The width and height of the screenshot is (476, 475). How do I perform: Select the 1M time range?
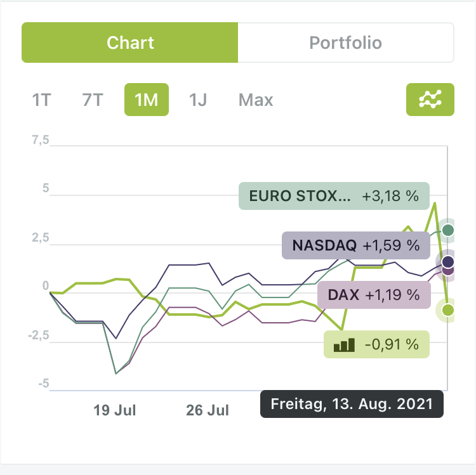(x=147, y=100)
